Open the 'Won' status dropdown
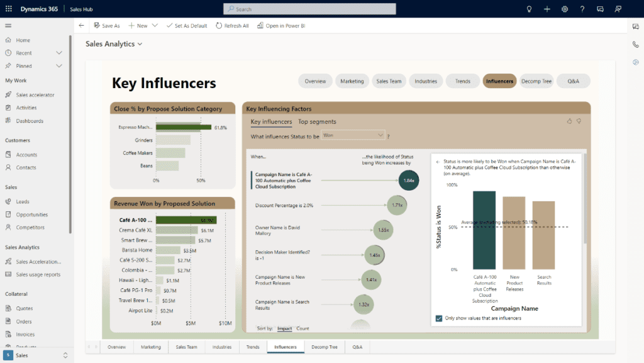Viewport: 644px width, 363px height. (x=353, y=135)
